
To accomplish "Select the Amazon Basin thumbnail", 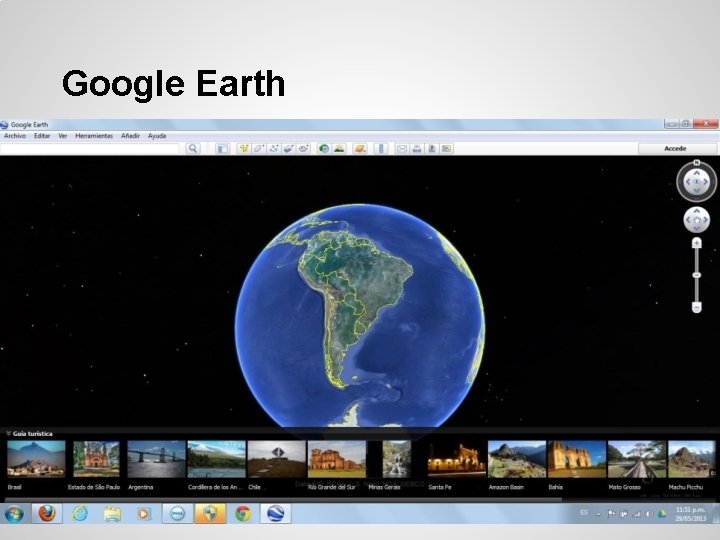I will [517, 459].
